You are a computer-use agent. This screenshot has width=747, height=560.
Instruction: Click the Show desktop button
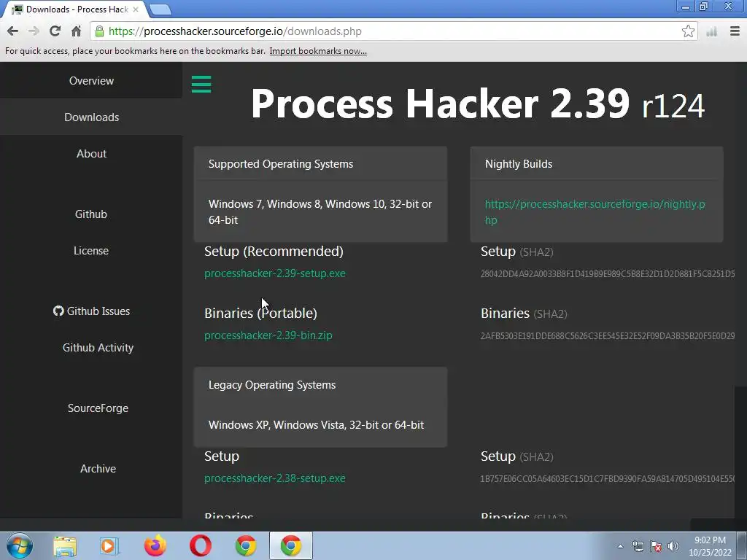coord(743,546)
